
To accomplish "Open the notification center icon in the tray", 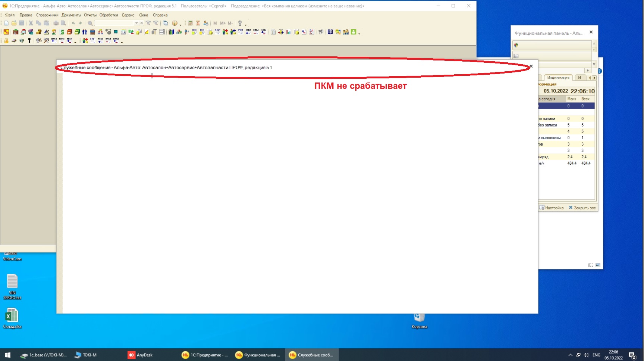I will pyautogui.click(x=632, y=355).
